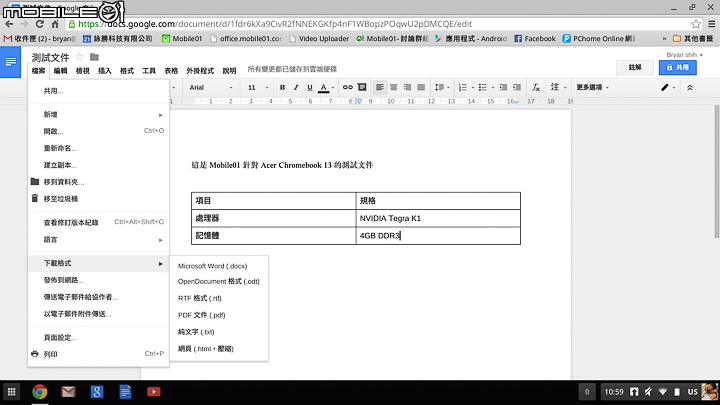Click the move-to-folder icon by title
This screenshot has height=405, width=720.
(x=94, y=57)
